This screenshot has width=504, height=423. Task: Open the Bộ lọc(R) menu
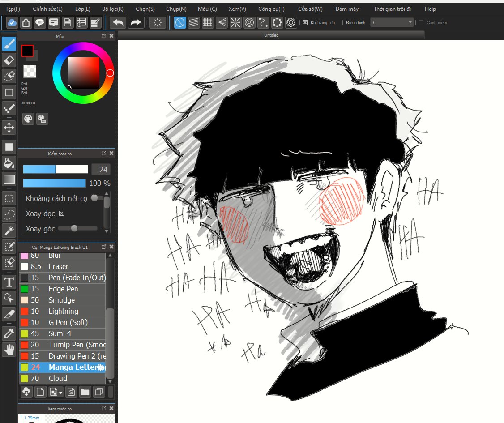coord(112,9)
